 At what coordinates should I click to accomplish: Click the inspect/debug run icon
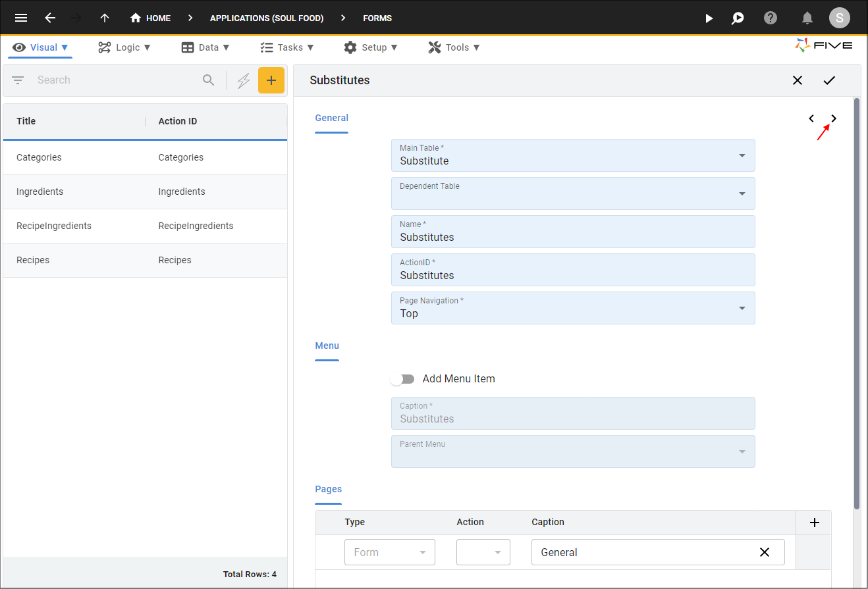(x=738, y=18)
